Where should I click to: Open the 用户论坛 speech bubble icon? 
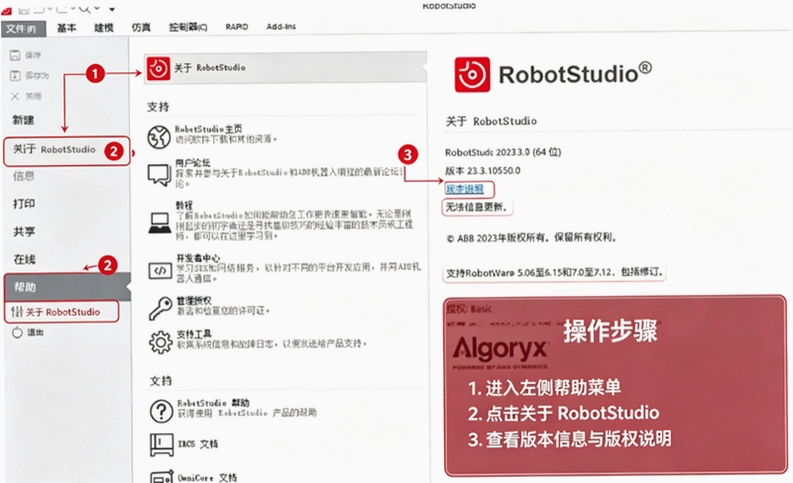(x=159, y=174)
